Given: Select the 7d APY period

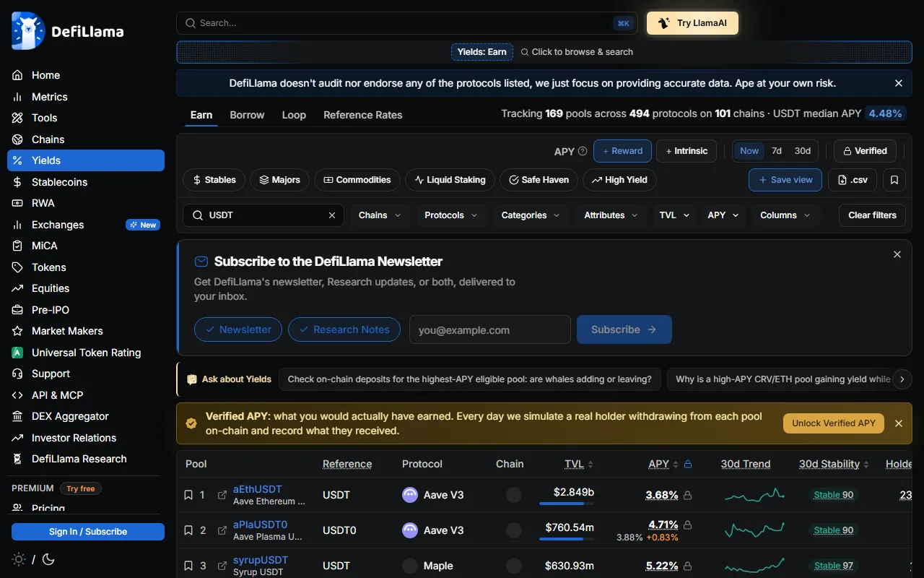Looking at the screenshot, I should 777,151.
